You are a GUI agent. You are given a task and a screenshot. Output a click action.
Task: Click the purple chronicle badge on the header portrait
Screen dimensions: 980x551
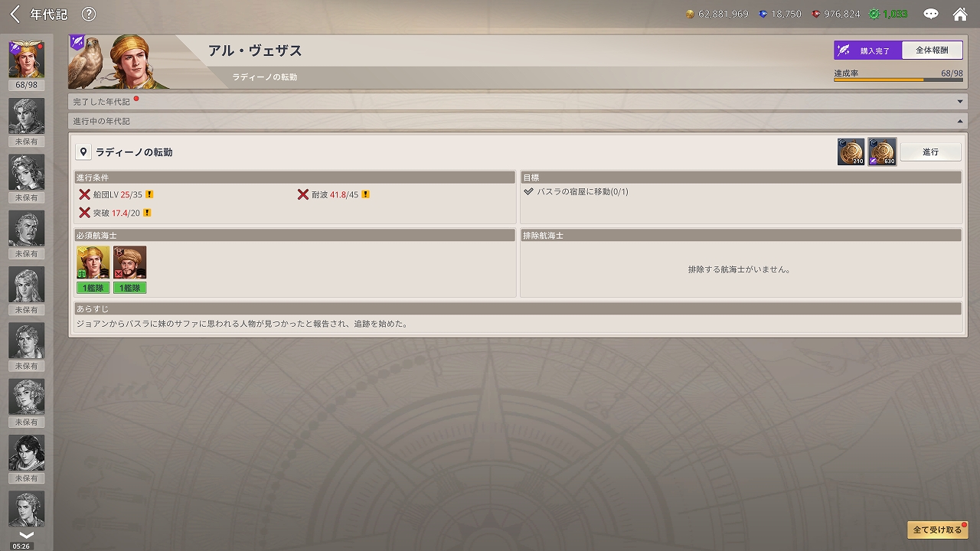coord(77,43)
